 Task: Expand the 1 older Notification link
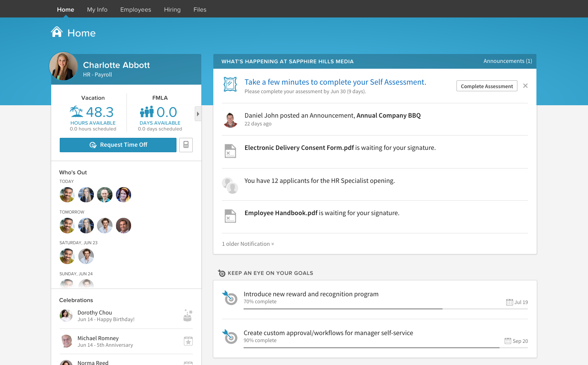[x=248, y=244]
